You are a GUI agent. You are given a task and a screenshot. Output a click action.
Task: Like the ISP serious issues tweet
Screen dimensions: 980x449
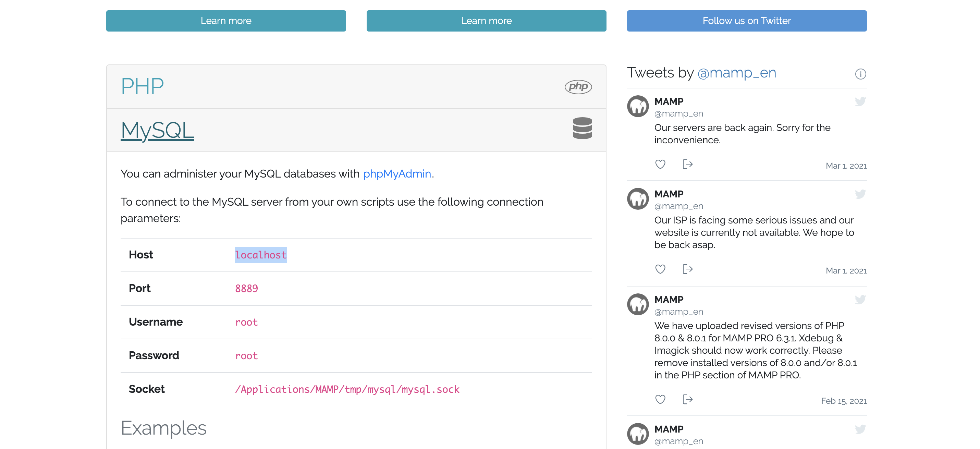pos(660,269)
